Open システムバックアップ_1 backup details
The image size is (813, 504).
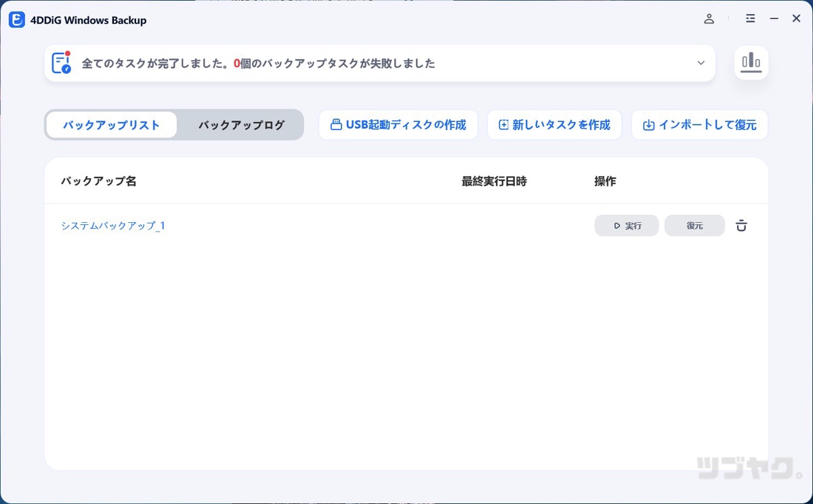point(112,226)
